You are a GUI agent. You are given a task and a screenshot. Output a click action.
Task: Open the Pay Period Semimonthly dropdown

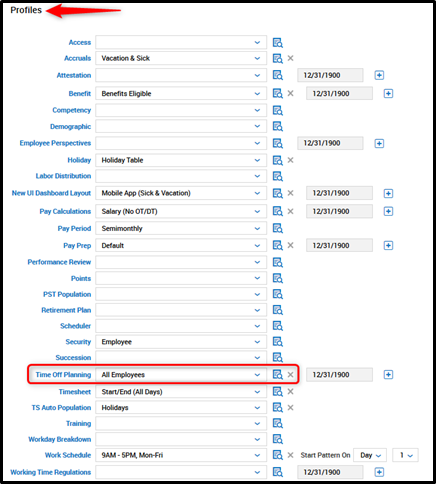pos(181,229)
